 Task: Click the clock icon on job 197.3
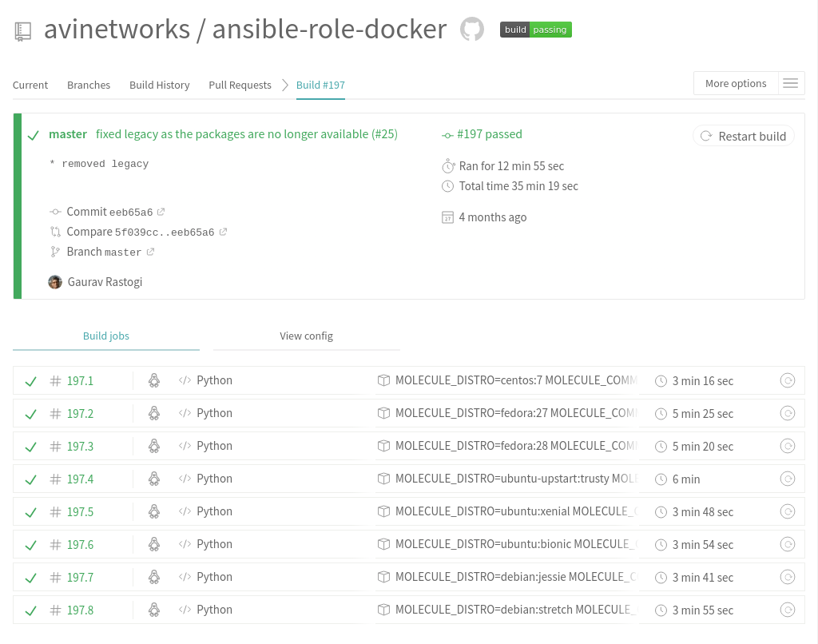coord(661,447)
